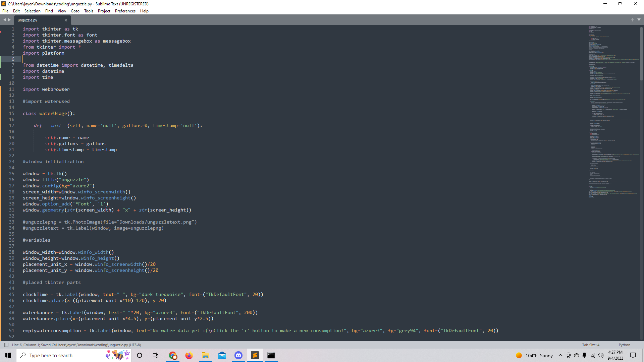Screen dimensions: 644x362
Task: Click the vertical scrollbar handle
Action: pos(641,54)
